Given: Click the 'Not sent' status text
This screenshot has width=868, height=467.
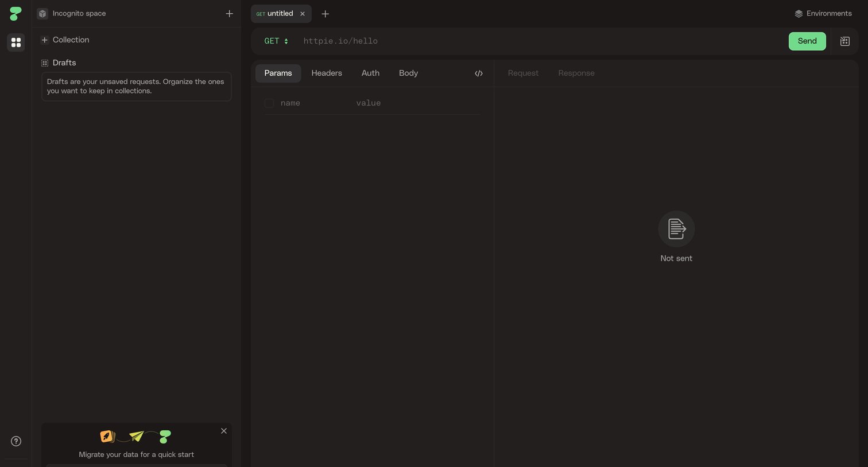Looking at the screenshot, I should 676,259.
